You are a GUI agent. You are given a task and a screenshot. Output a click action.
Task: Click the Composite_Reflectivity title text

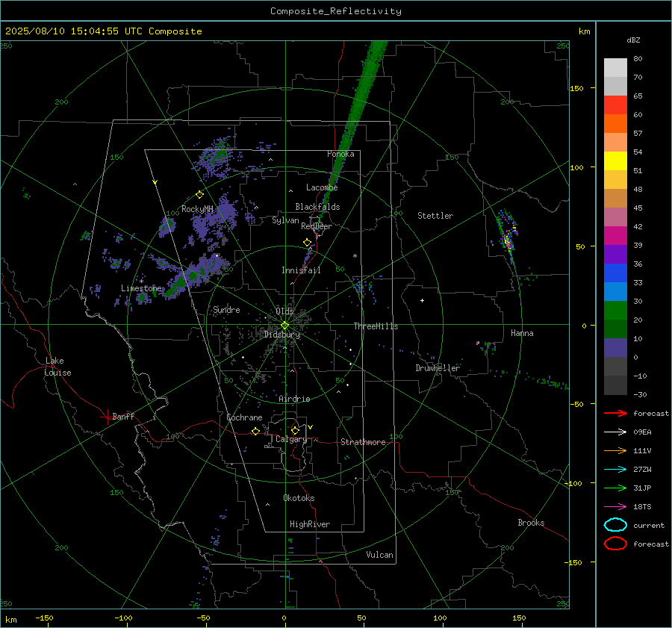pyautogui.click(x=336, y=11)
